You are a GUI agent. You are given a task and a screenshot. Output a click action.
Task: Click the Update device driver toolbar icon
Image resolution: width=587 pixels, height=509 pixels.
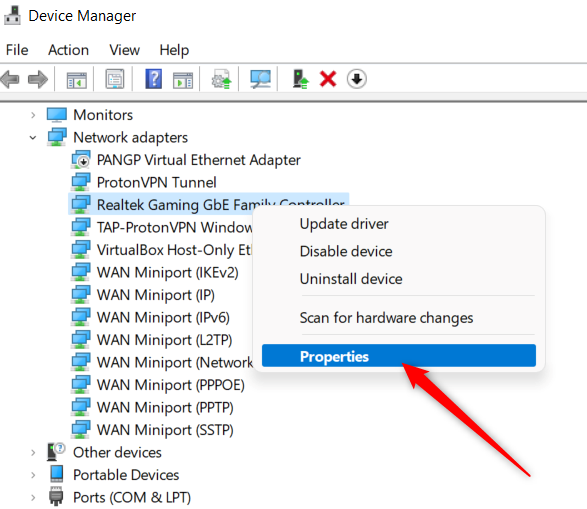tap(222, 79)
